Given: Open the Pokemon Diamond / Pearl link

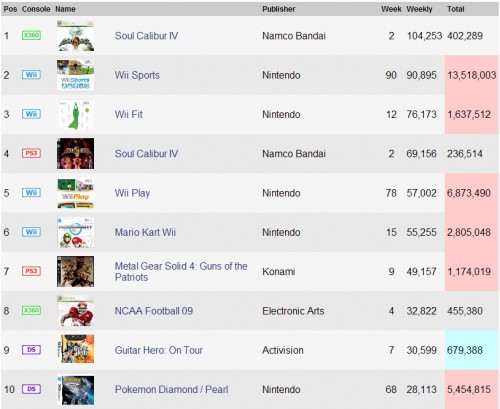Looking at the screenshot, I should tap(172, 389).
